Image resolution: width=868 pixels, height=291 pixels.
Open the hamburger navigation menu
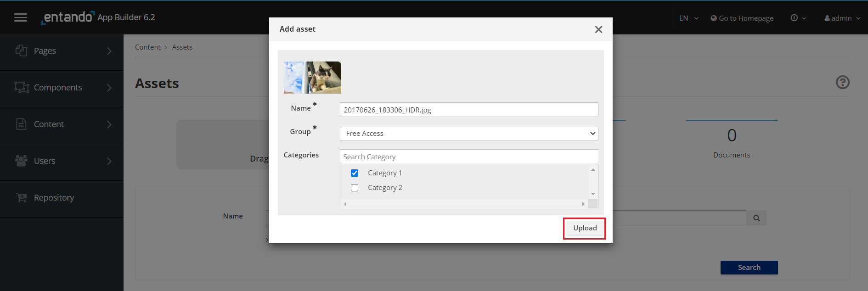21,17
